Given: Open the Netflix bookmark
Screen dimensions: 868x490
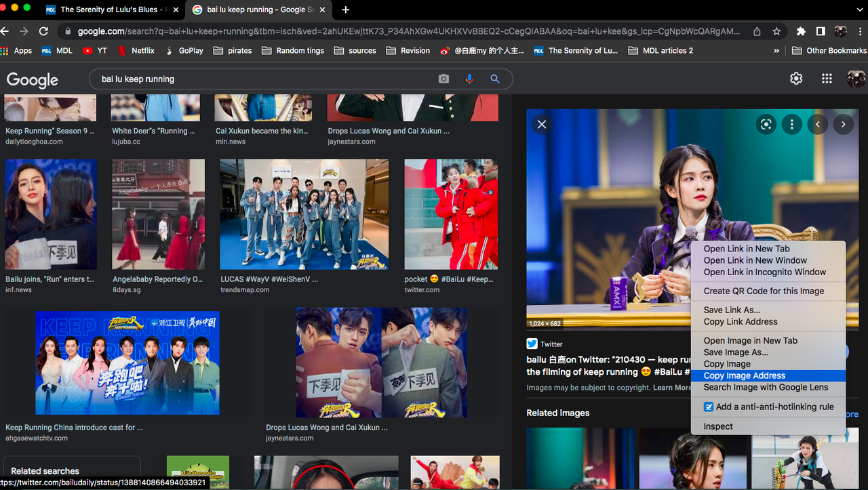Looking at the screenshot, I should (136, 50).
